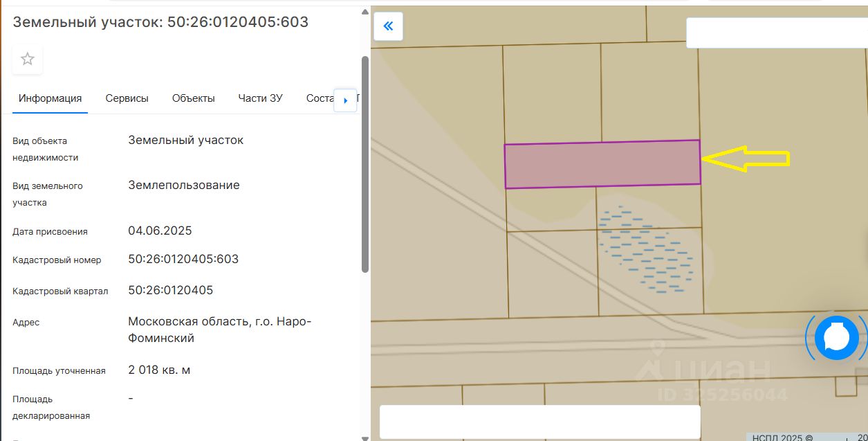Click the yellow arrow pointing at parcel
The image size is (868, 441).
746,159
